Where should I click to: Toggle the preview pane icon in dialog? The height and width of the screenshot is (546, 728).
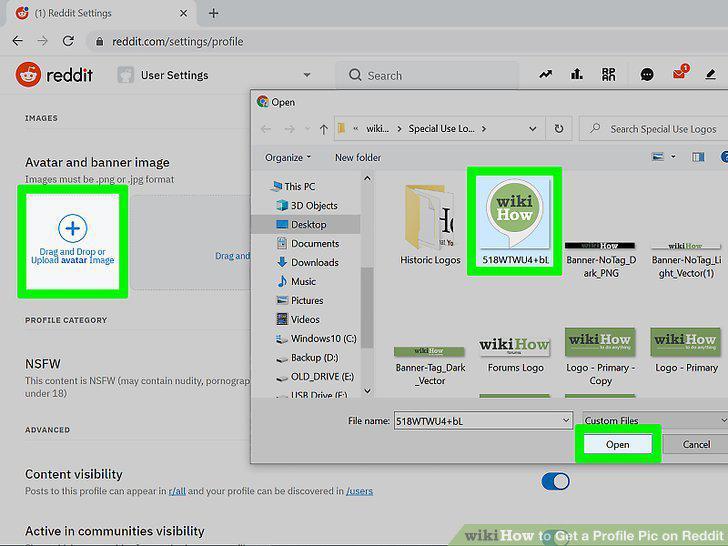pos(698,157)
